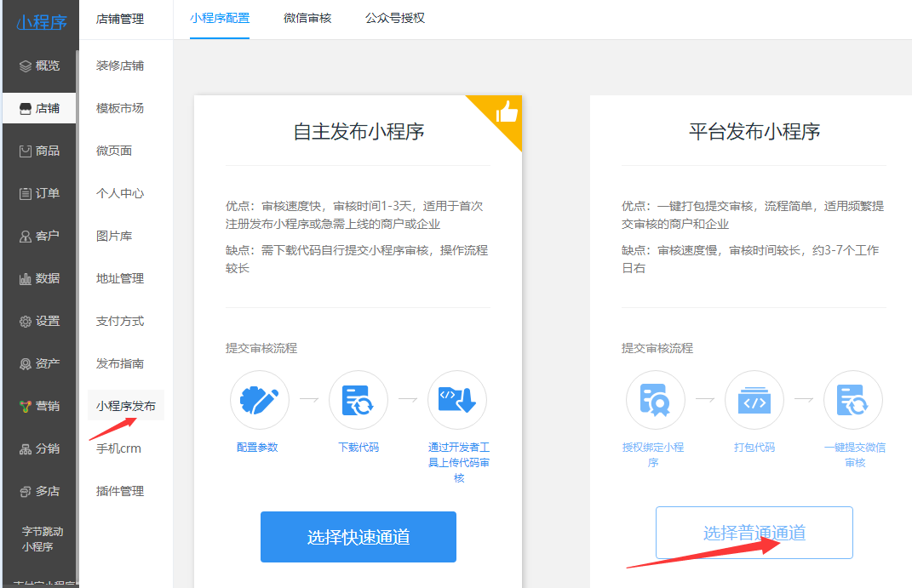Click the 小程序 logo at top left

(x=40, y=22)
